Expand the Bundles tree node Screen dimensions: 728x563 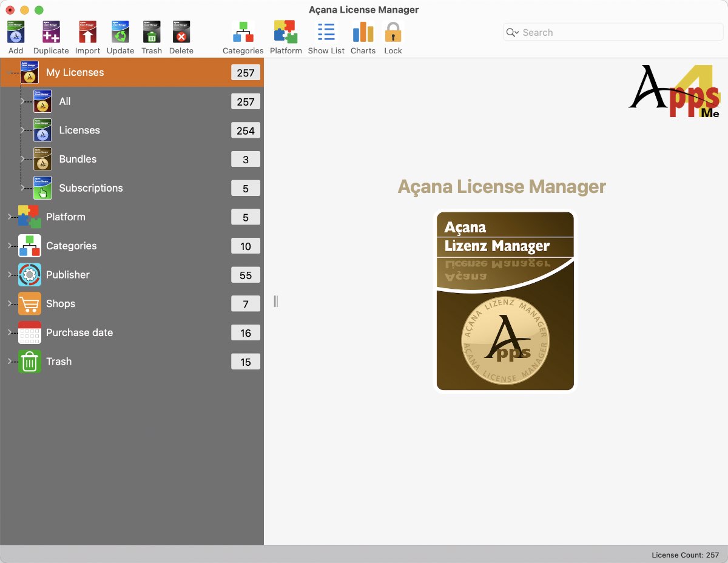22,159
